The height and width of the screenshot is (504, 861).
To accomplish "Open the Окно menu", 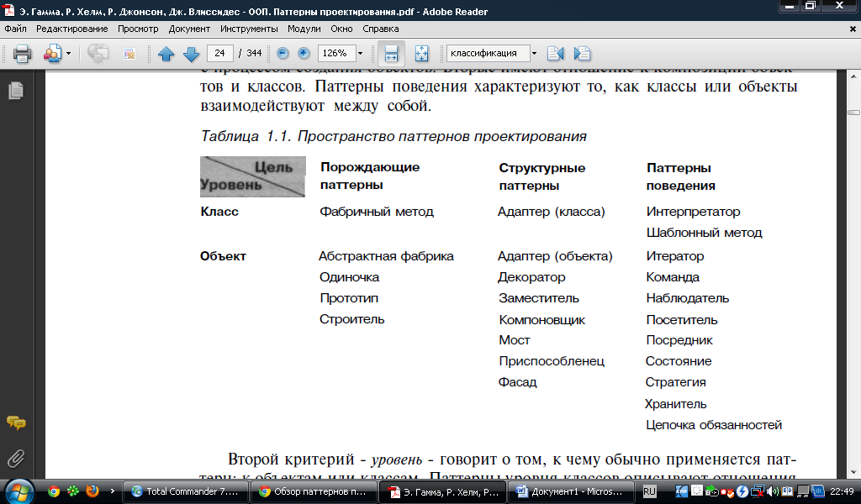I will click(341, 29).
